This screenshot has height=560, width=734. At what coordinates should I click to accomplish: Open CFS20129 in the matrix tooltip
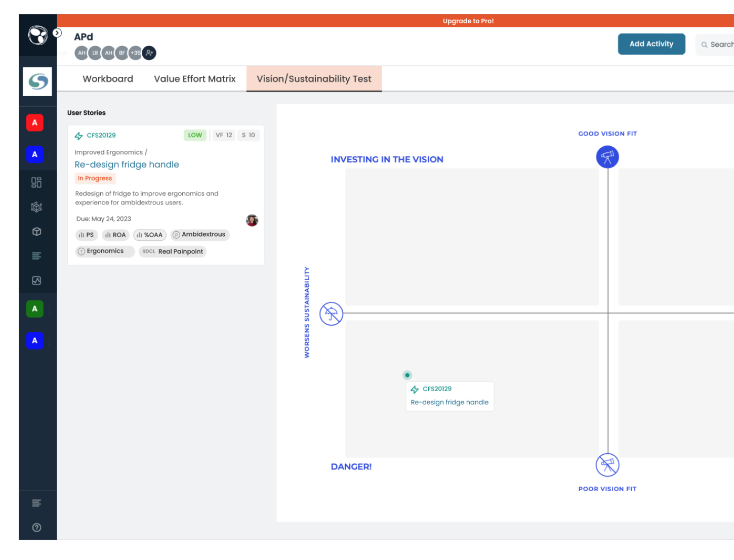[437, 389]
